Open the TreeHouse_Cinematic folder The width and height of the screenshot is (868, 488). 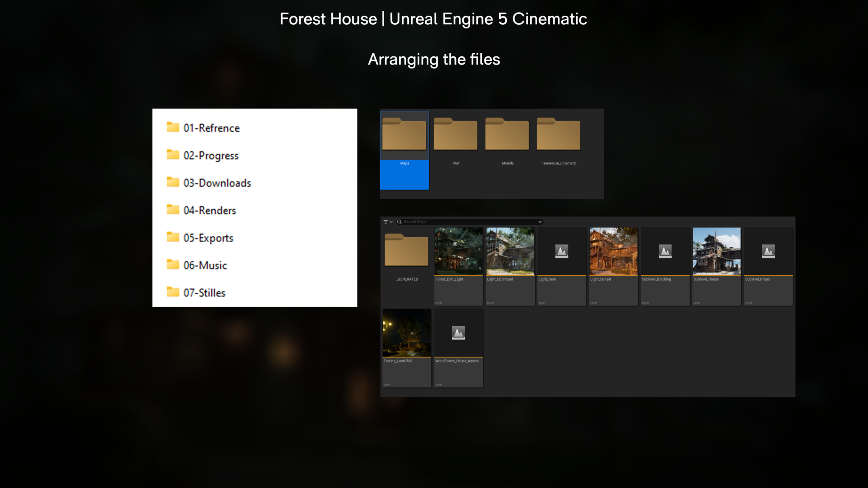[559, 135]
